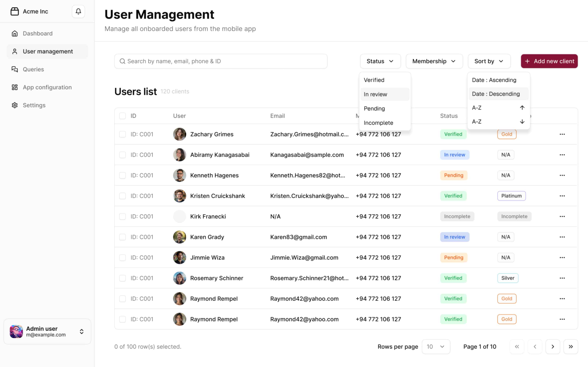Click the Acme Inc company logo
The height and width of the screenshot is (367, 588).
pos(14,11)
